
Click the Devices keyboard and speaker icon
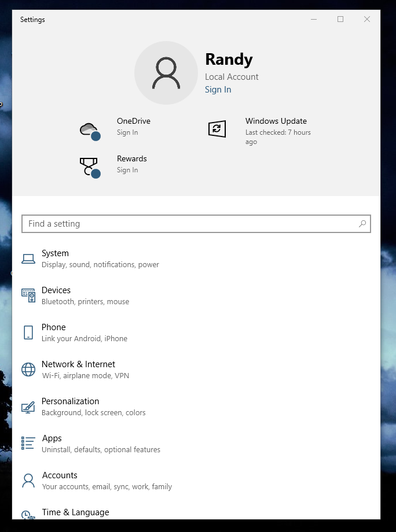click(x=28, y=295)
